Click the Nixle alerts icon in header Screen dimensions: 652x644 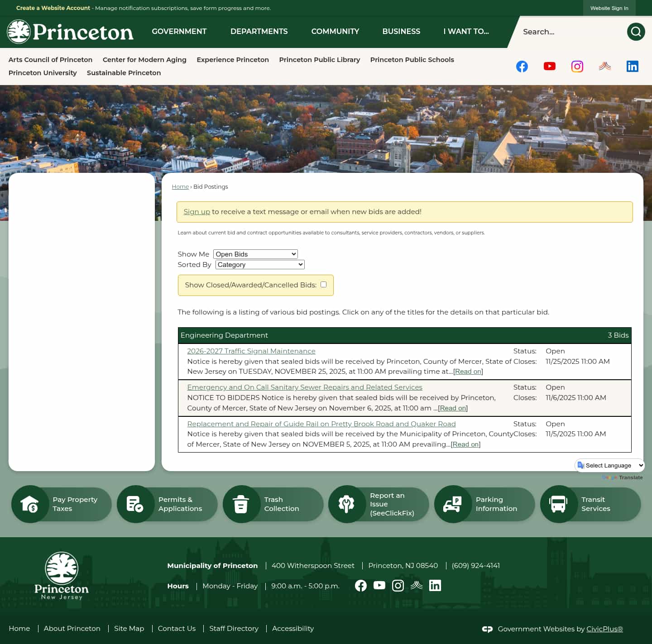pyautogui.click(x=604, y=66)
